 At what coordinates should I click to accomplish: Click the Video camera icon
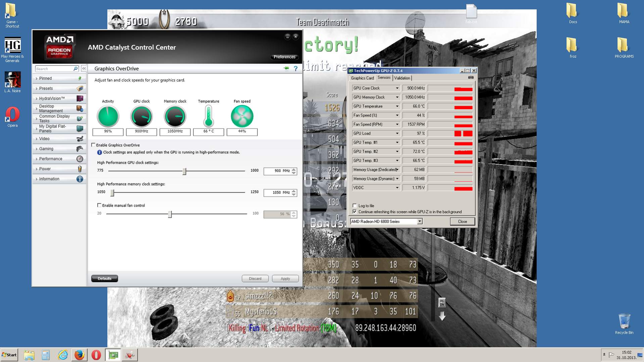(80, 139)
